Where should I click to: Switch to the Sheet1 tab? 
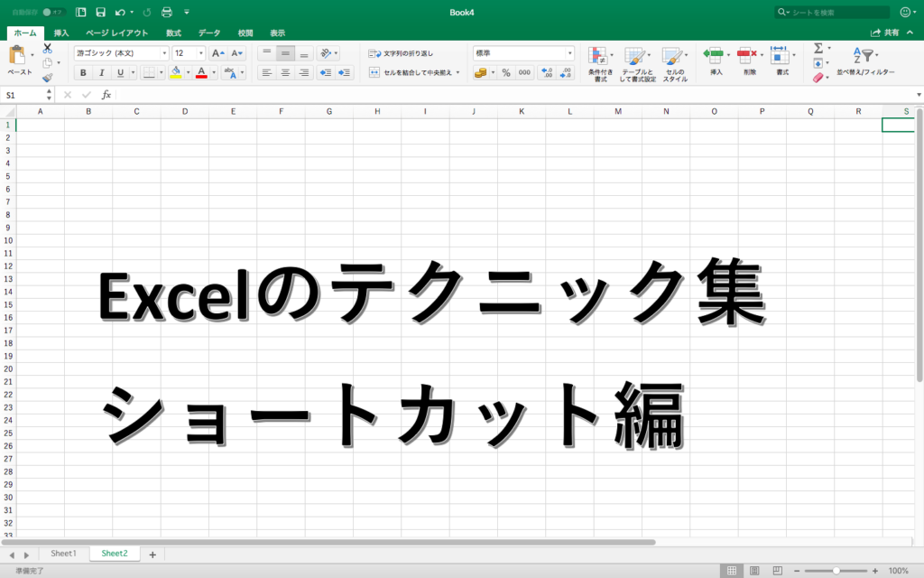(64, 554)
